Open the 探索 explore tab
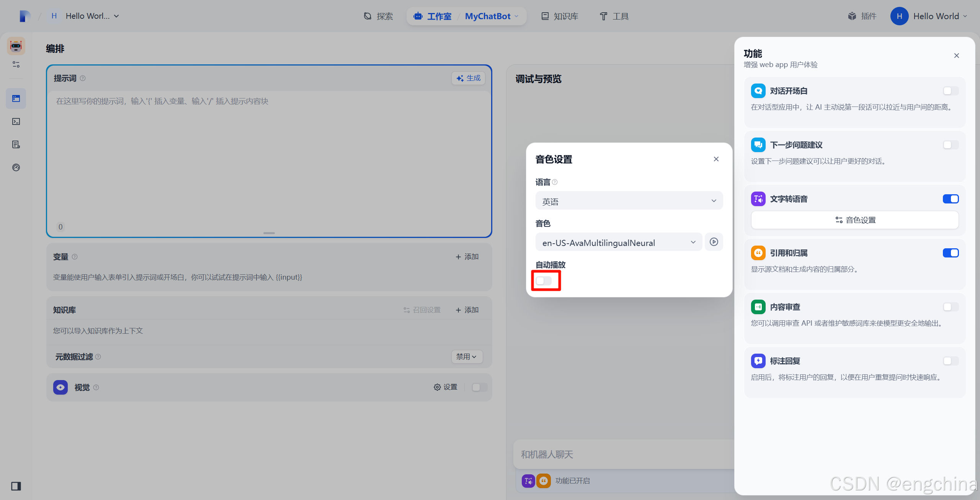This screenshot has width=980, height=500. pyautogui.click(x=378, y=16)
